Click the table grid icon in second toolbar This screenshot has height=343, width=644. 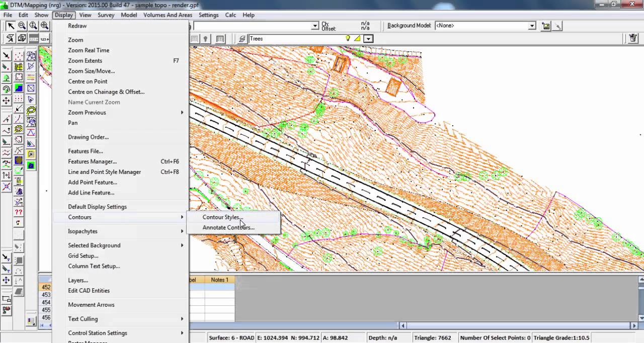click(220, 39)
